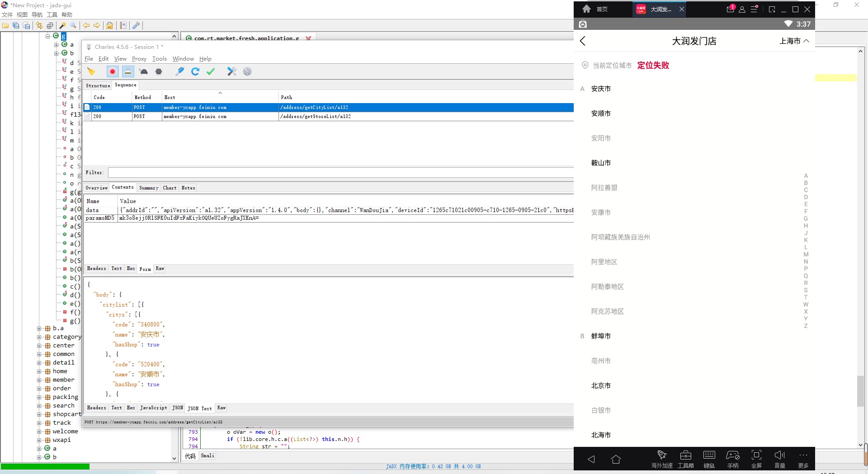
Task: Open Charles settings gear icon
Action: pyautogui.click(x=247, y=71)
